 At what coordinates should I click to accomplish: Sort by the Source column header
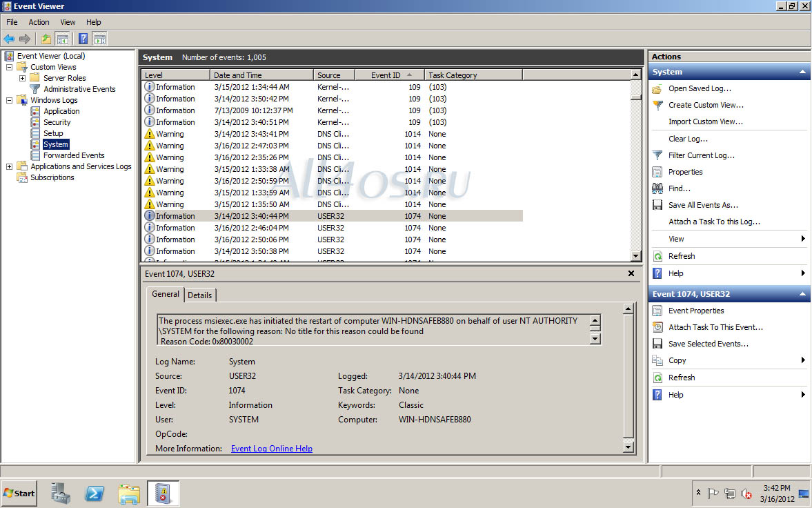point(334,75)
